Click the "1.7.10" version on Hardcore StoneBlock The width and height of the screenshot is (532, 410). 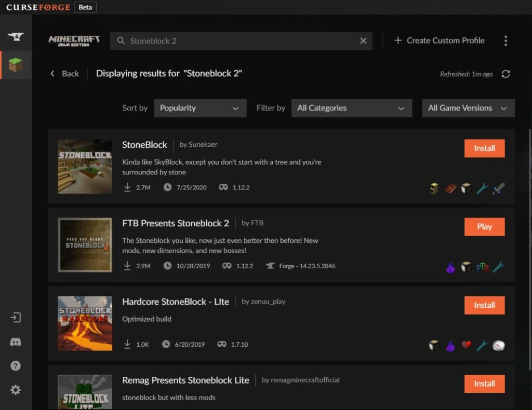pyautogui.click(x=239, y=344)
